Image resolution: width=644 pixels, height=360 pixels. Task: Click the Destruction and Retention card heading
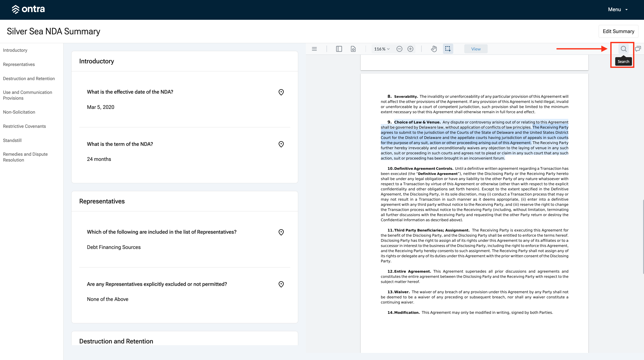coord(116,341)
